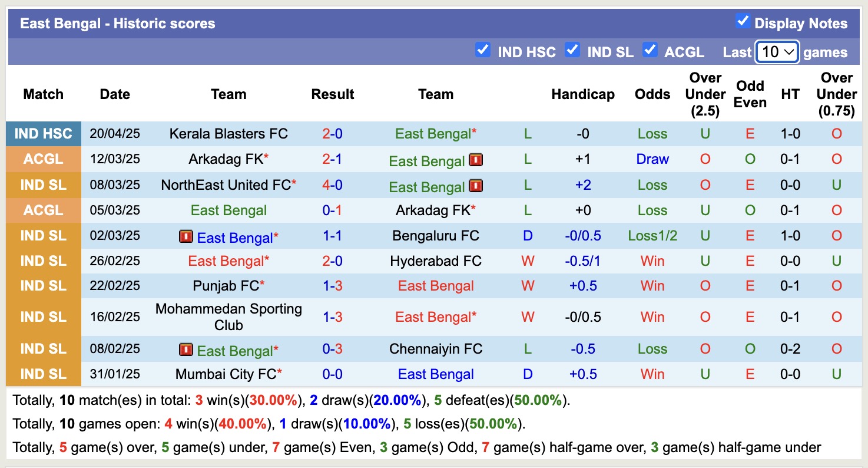The width and height of the screenshot is (868, 468).
Task: Click red card icon in Chennaiyin FC row
Action: tap(186, 350)
